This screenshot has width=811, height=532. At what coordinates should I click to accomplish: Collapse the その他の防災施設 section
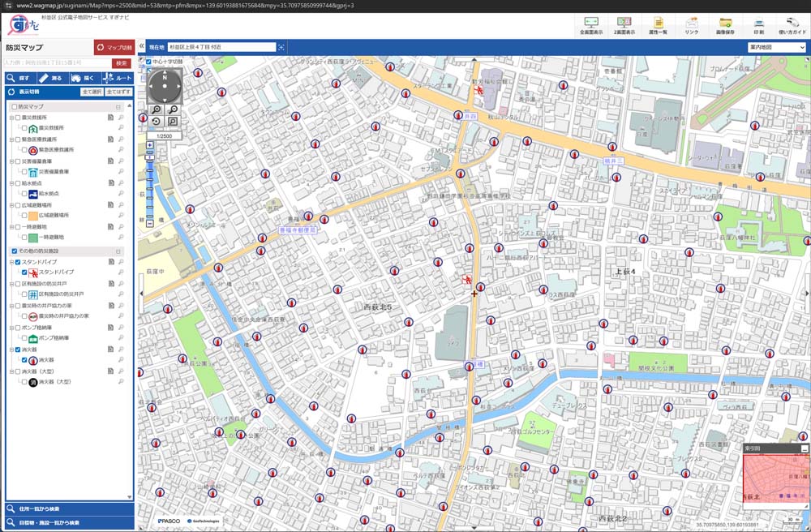coord(118,251)
